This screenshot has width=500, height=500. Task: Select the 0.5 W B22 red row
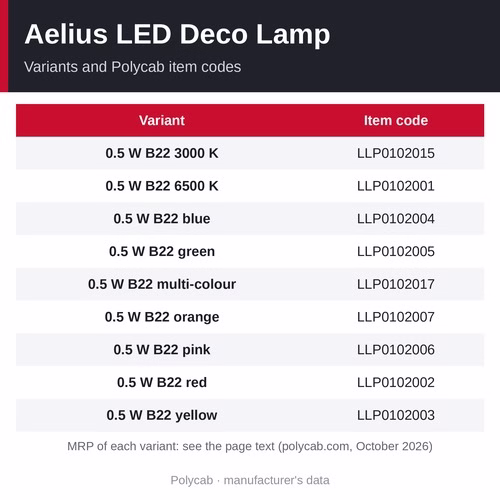point(250,382)
